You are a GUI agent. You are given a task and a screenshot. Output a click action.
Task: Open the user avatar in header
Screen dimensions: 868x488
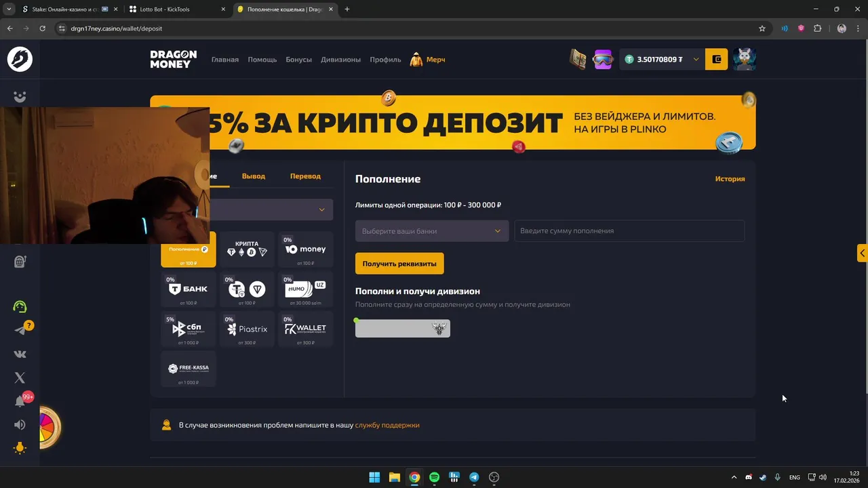tap(744, 59)
